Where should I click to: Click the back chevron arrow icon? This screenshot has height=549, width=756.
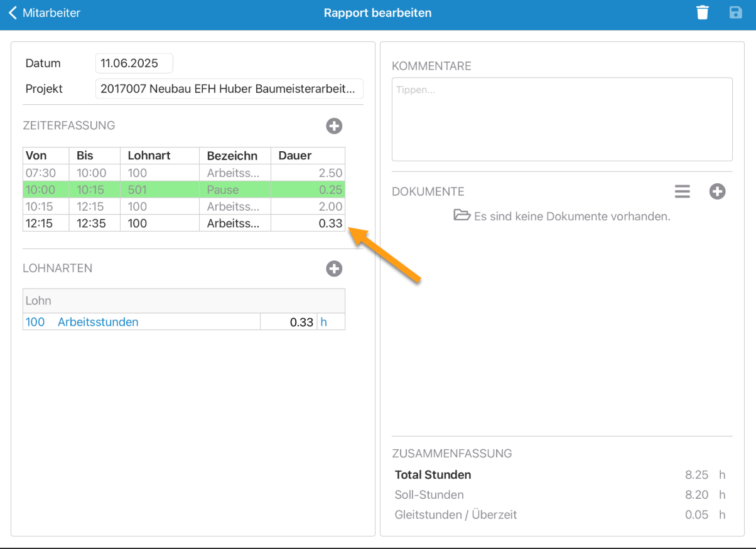pos(13,13)
